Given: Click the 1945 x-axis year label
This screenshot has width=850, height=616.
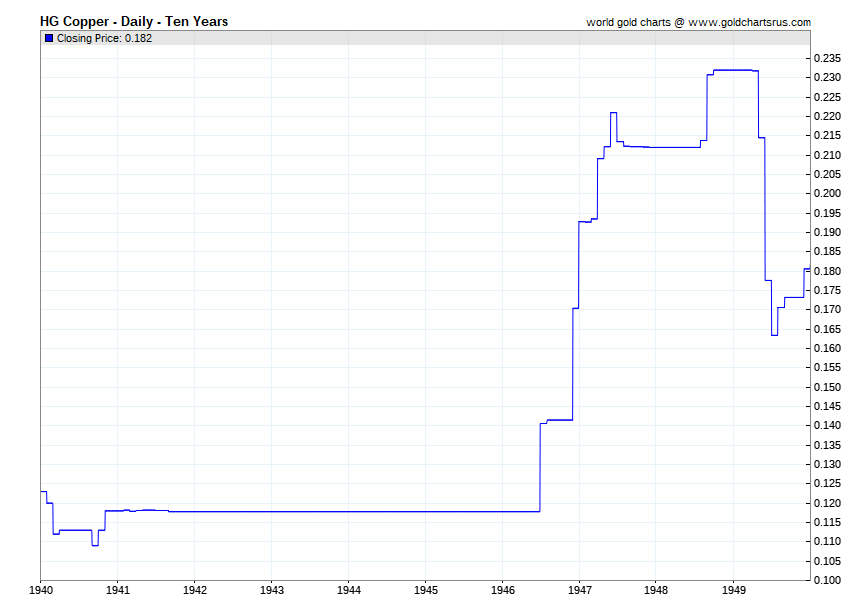Looking at the screenshot, I should [x=426, y=590].
